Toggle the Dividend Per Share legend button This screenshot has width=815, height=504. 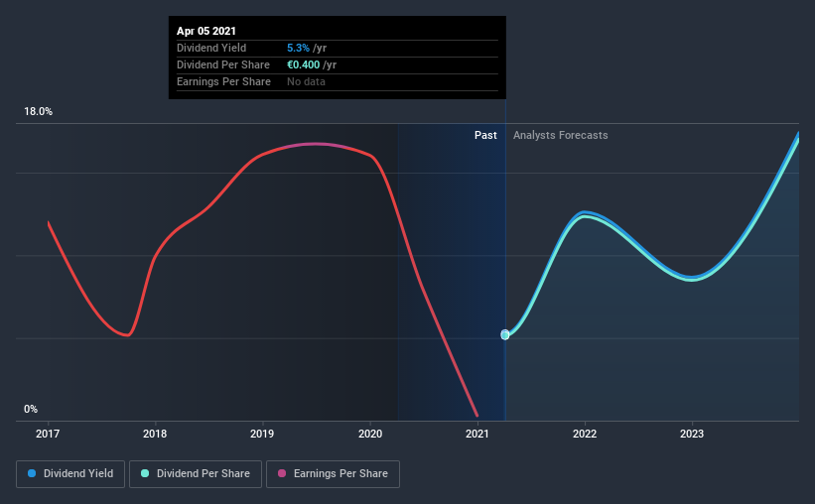coord(196,474)
